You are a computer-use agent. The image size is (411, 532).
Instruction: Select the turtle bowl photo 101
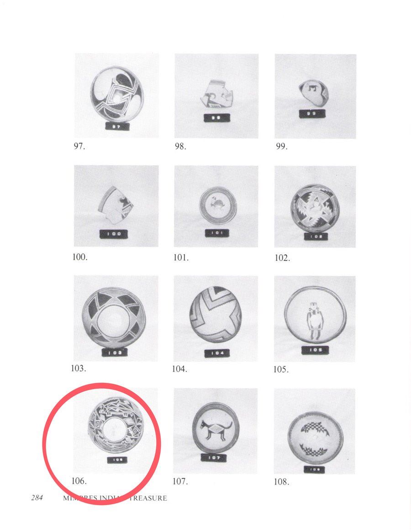(216, 206)
